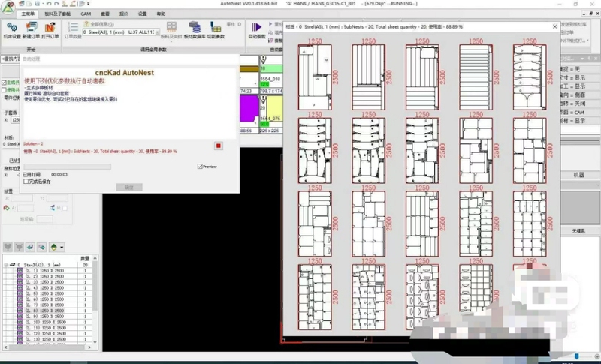Click the order quantity (订单数量) list icon
Screen dimensions: 601x364
(73, 27)
